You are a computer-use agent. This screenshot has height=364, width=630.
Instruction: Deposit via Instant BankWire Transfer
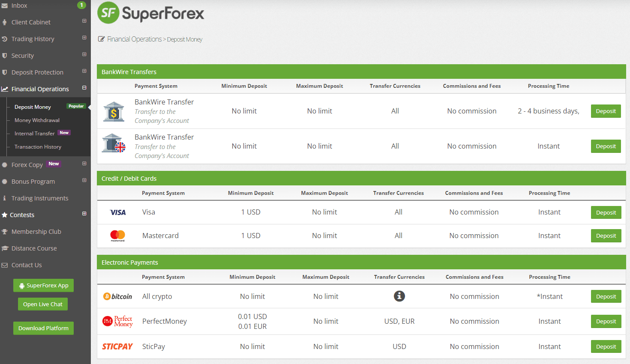[x=606, y=146]
